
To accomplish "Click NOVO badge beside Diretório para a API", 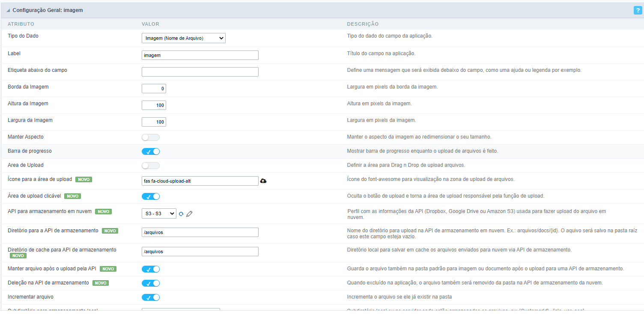I will (x=110, y=231).
